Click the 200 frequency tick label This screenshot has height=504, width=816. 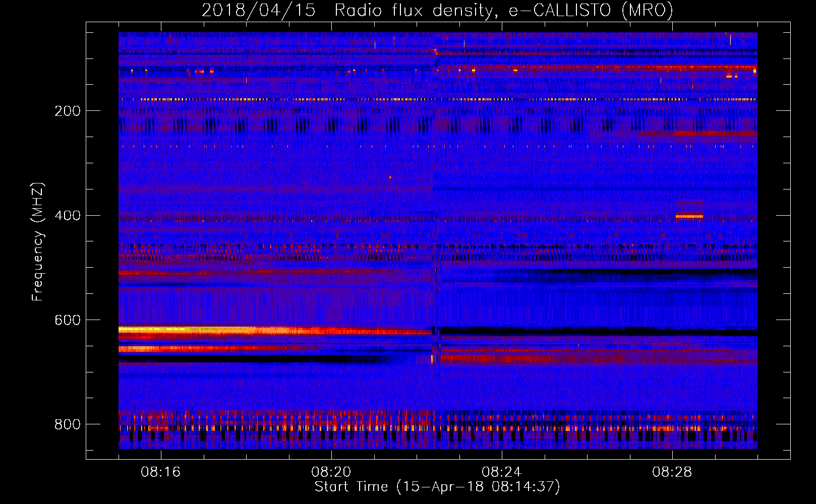(68, 111)
